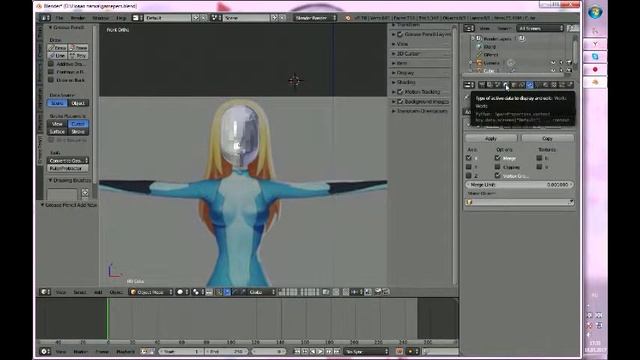Viewport: 640px width, 360px height.
Task: Expand the Display panel
Action: tap(393, 73)
